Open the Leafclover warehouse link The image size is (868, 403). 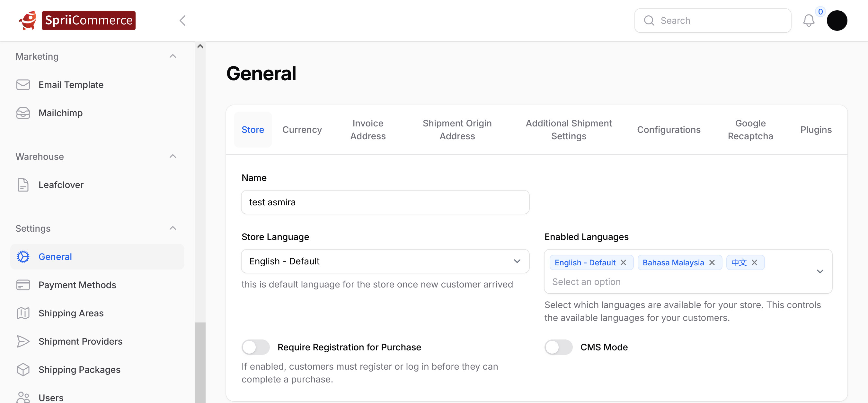(61, 185)
